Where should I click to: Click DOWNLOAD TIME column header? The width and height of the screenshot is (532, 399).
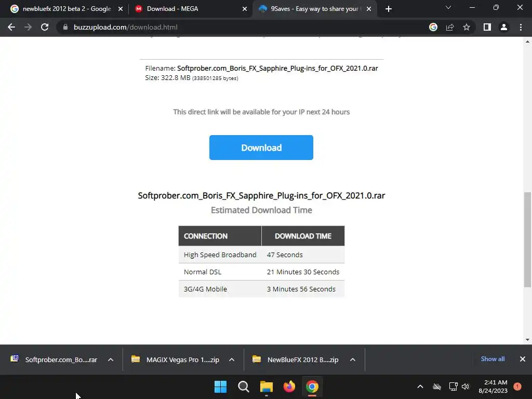tap(303, 236)
